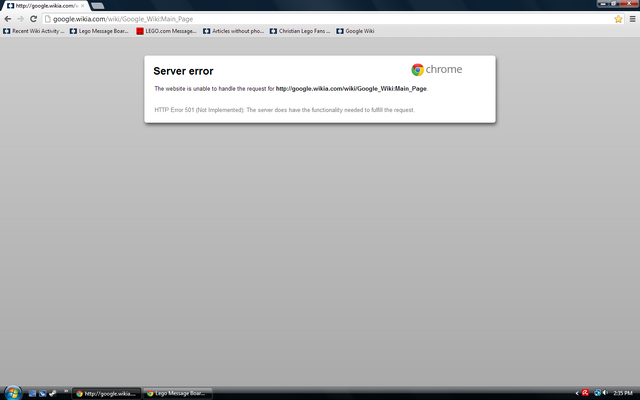Reload the page with the refresh icon
The image size is (640, 400).
33,19
